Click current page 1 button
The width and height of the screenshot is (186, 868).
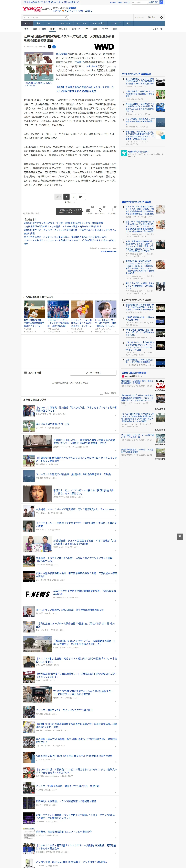(66, 196)
